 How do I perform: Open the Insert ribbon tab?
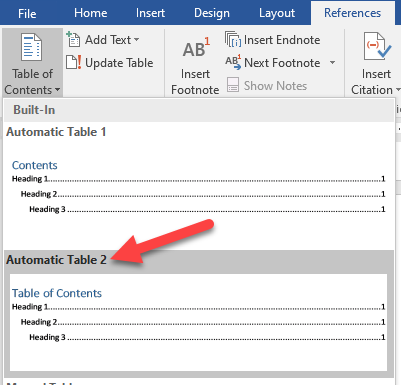tap(150, 13)
